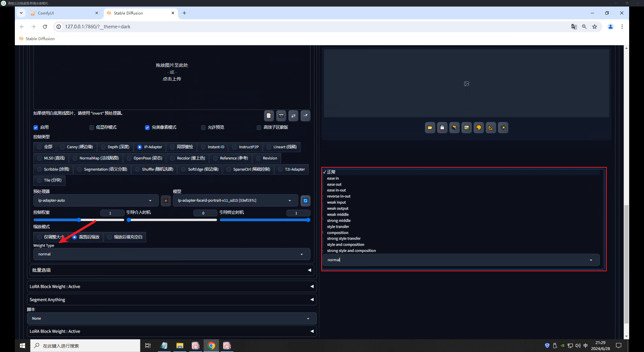Select 仅调整大小 resize mode
The width and height of the screenshot is (644, 352).
coord(51,237)
